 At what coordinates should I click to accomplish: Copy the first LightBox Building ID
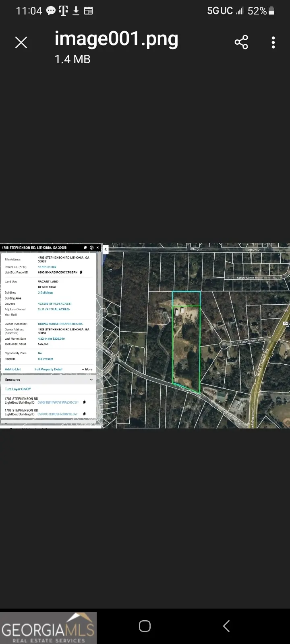click(x=84, y=402)
